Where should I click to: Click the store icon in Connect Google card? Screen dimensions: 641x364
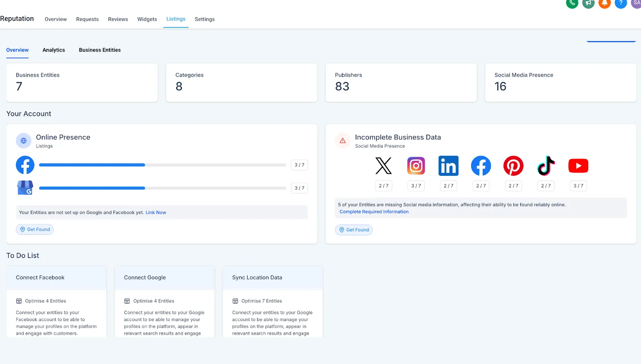(x=127, y=301)
